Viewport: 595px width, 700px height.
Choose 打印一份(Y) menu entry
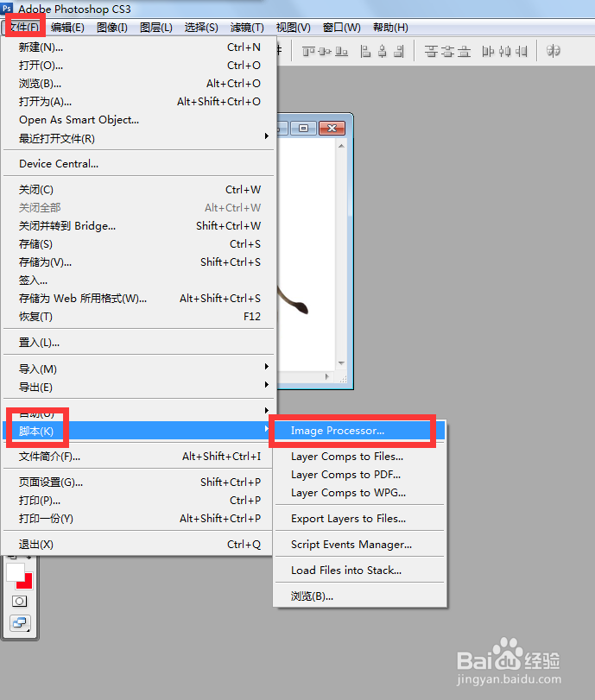click(139, 518)
